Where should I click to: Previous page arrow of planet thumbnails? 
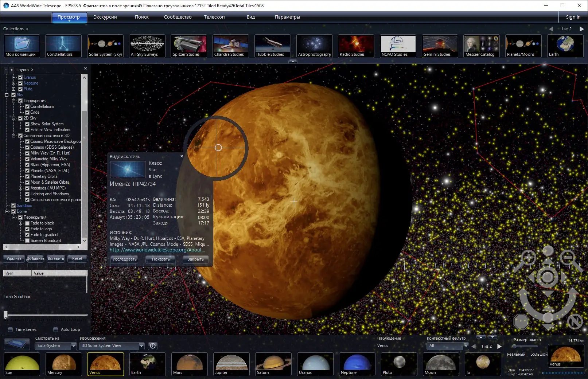pyautogui.click(x=473, y=346)
